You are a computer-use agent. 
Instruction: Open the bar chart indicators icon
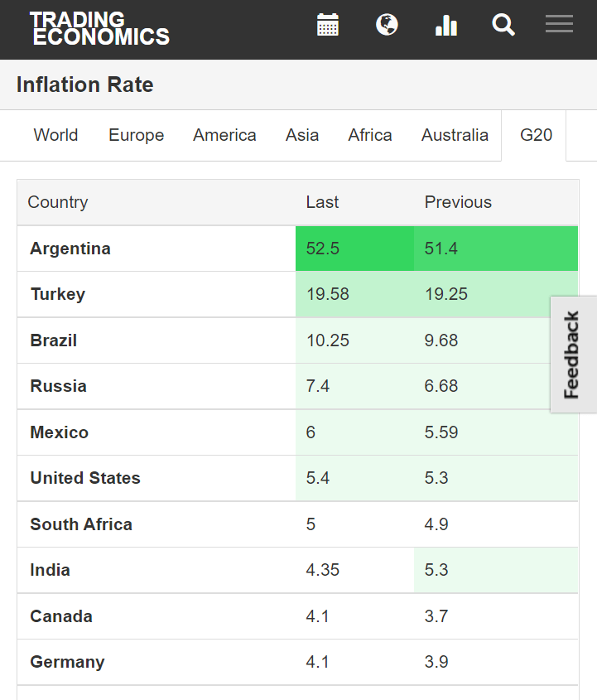446,26
